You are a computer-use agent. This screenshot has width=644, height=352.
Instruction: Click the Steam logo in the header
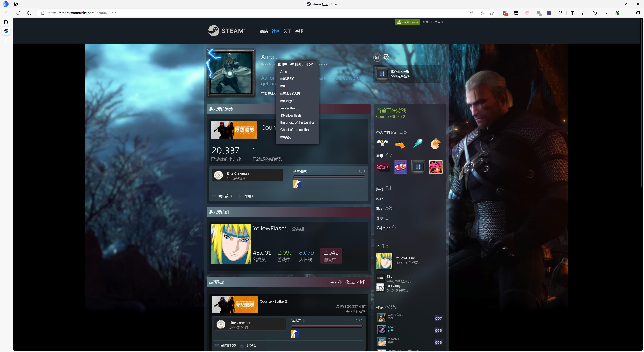point(226,31)
